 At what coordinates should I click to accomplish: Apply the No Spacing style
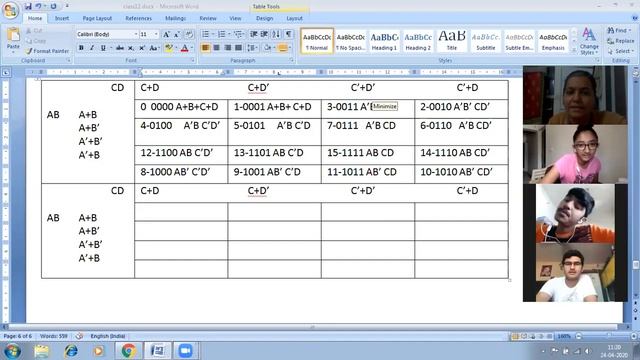(x=350, y=41)
